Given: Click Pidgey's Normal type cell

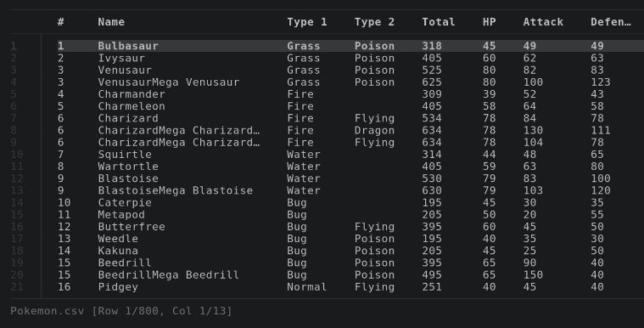Looking at the screenshot, I should pyautogui.click(x=307, y=287).
